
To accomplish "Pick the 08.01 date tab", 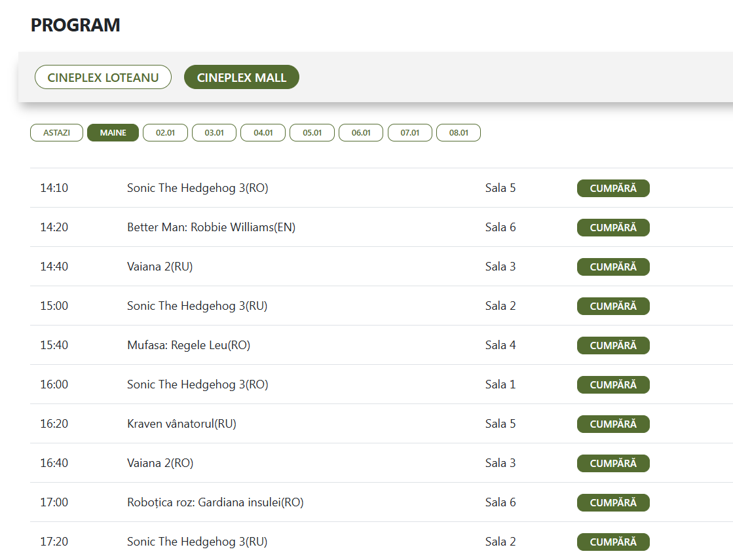I will tap(459, 133).
